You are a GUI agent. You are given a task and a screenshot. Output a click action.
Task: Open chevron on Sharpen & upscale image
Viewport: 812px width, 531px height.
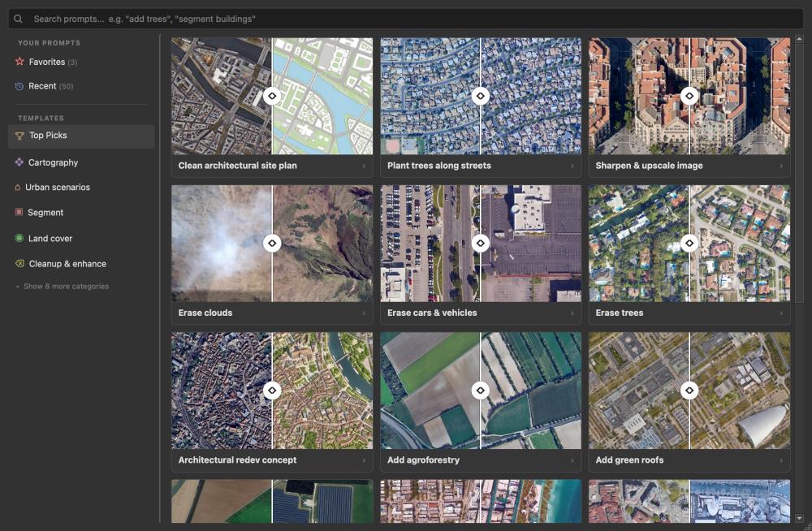pyautogui.click(x=781, y=166)
